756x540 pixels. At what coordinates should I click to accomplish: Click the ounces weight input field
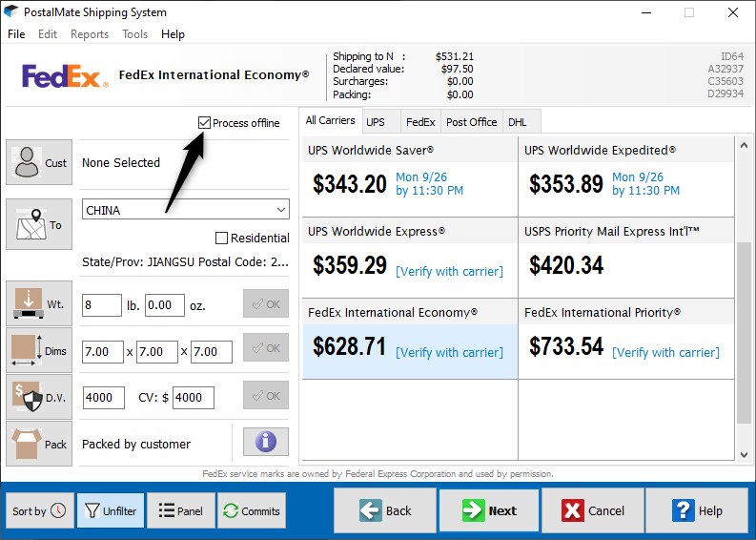tap(164, 305)
